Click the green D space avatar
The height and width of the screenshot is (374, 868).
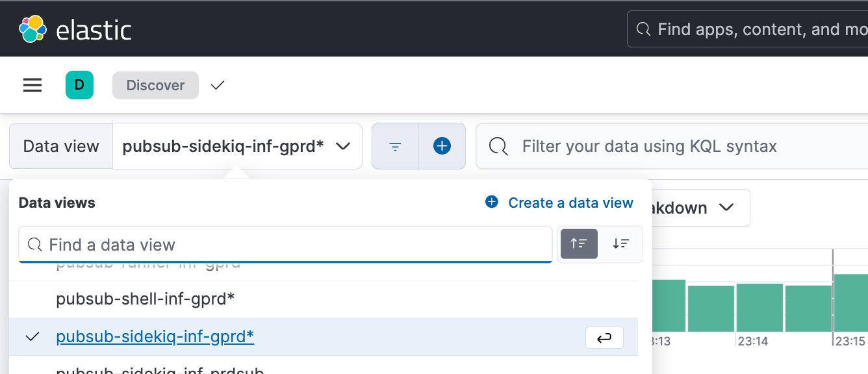pos(79,85)
